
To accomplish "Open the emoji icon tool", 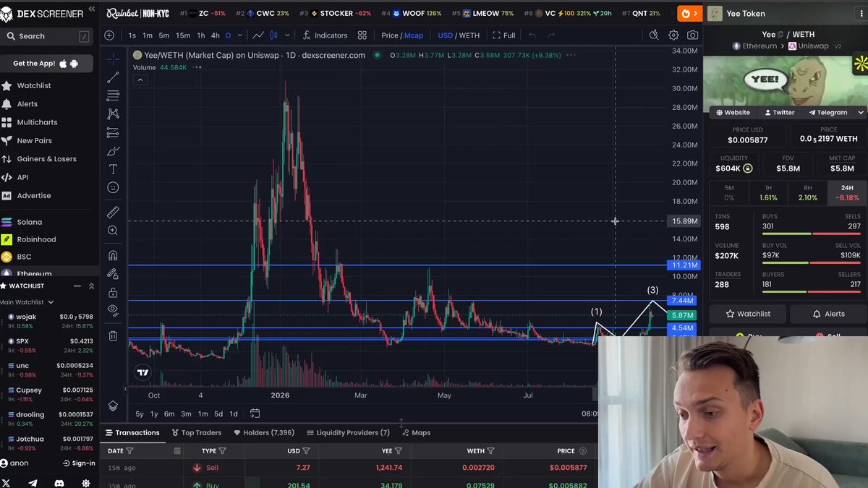I will click(113, 187).
